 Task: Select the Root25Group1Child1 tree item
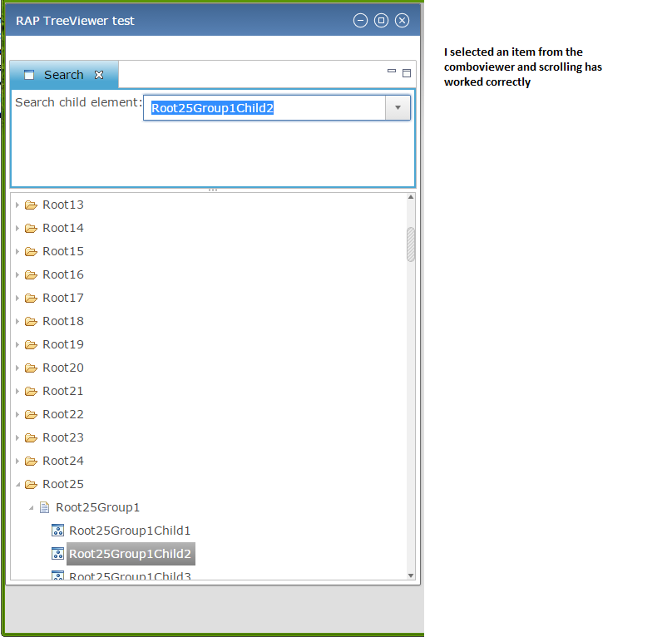point(130,531)
